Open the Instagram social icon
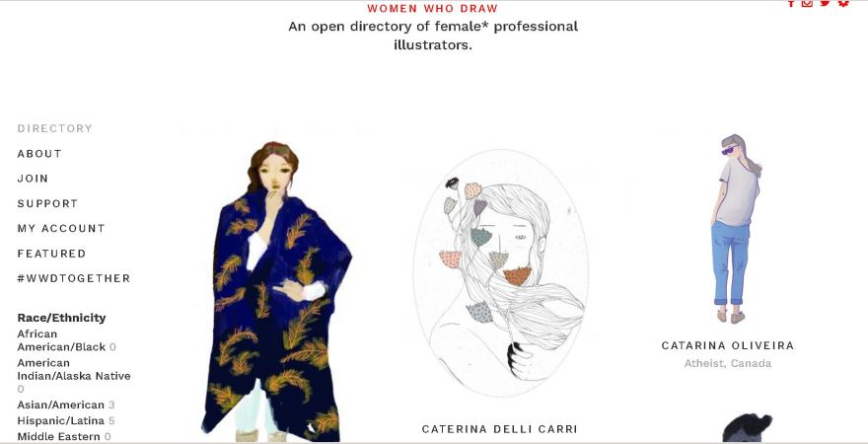The height and width of the screenshot is (444, 868). [807, 3]
